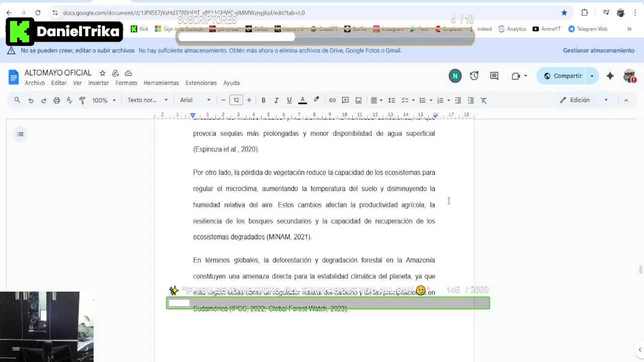
Task: Redo the last action
Action: [x=44, y=100]
